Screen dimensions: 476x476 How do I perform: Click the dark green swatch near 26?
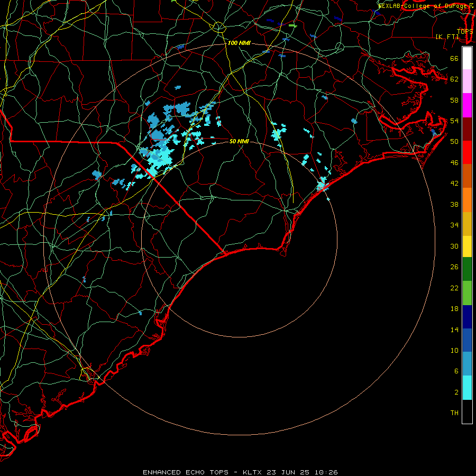[x=467, y=269]
